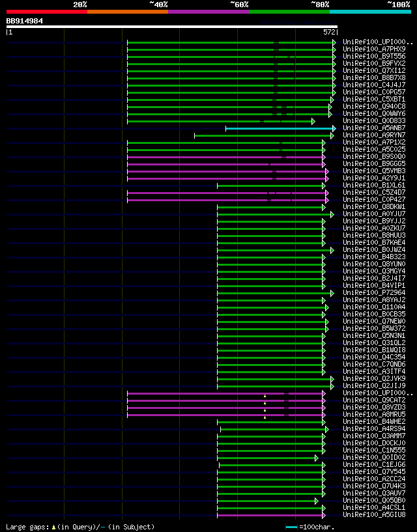
Task: Select the UniRef100_B7KAE4 label
Action: coord(374,243)
